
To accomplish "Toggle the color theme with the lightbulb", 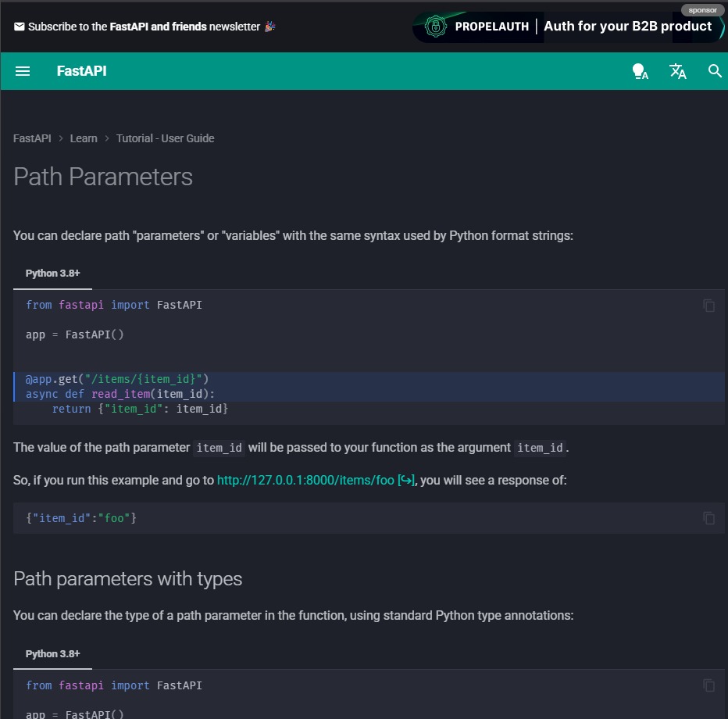I will (640, 71).
